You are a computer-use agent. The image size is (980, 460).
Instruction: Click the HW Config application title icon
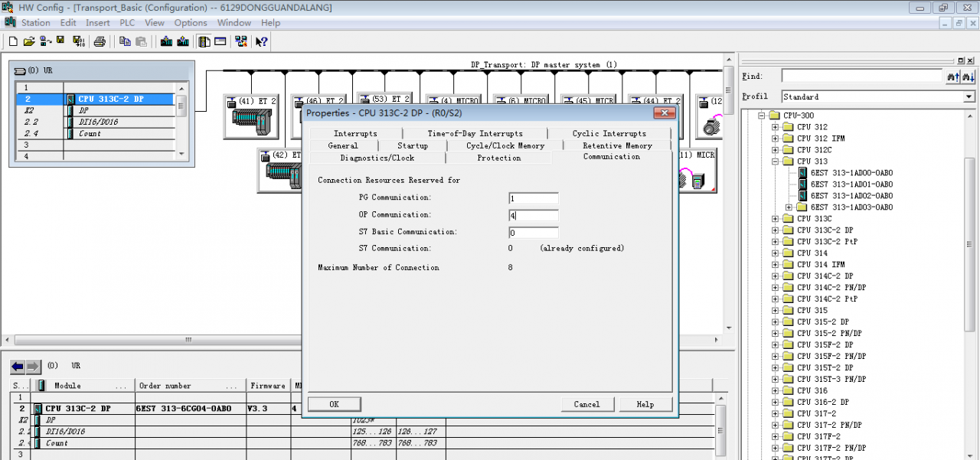point(7,7)
